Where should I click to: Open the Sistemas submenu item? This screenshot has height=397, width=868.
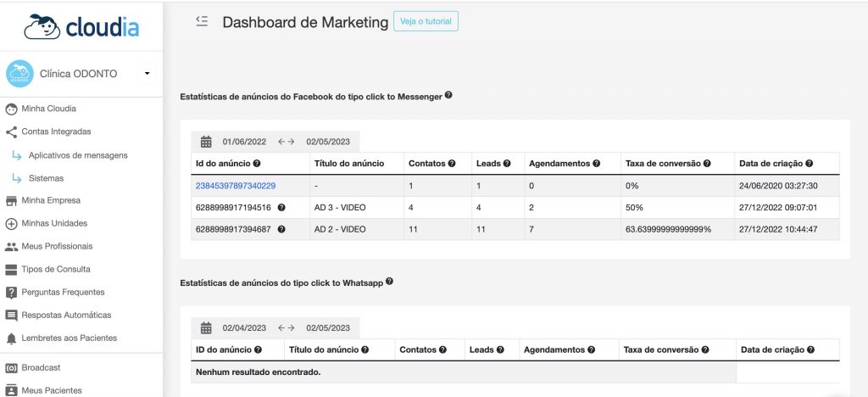point(46,178)
